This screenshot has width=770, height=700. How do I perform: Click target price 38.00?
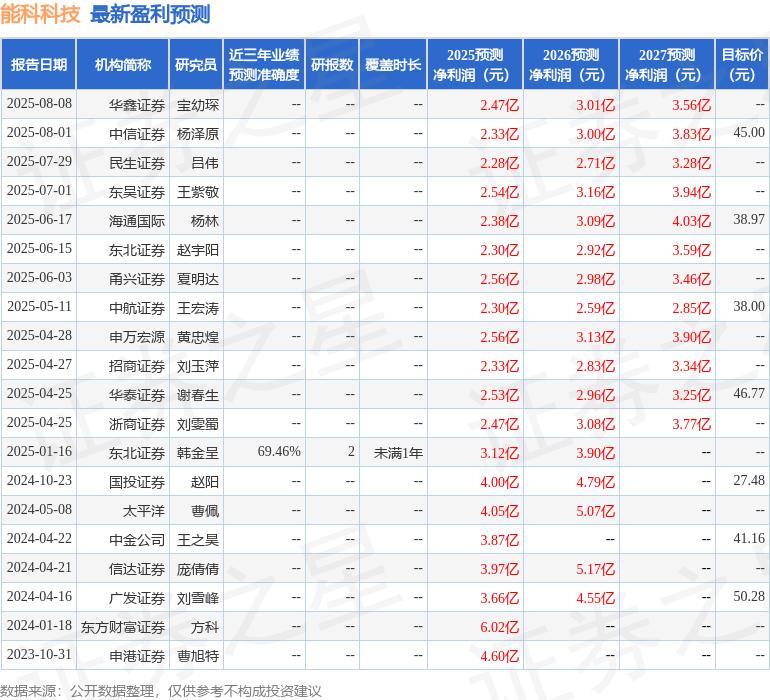click(749, 307)
